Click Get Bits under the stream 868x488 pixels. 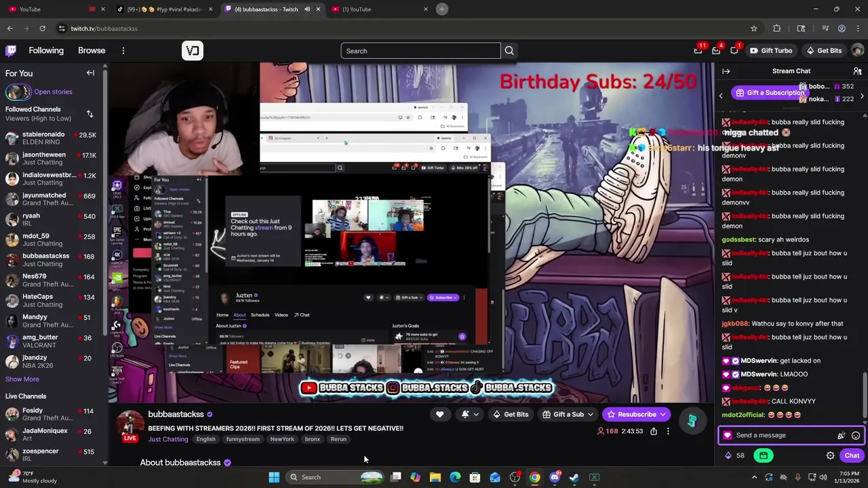click(511, 414)
